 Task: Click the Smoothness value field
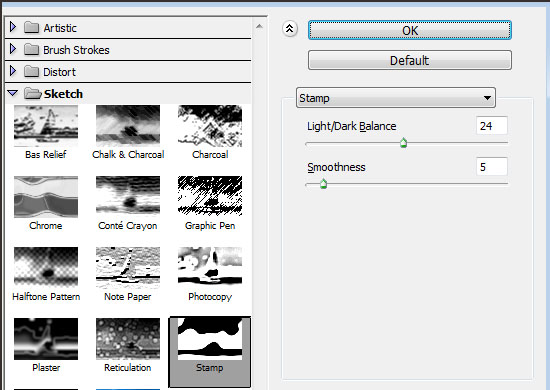tap(492, 167)
